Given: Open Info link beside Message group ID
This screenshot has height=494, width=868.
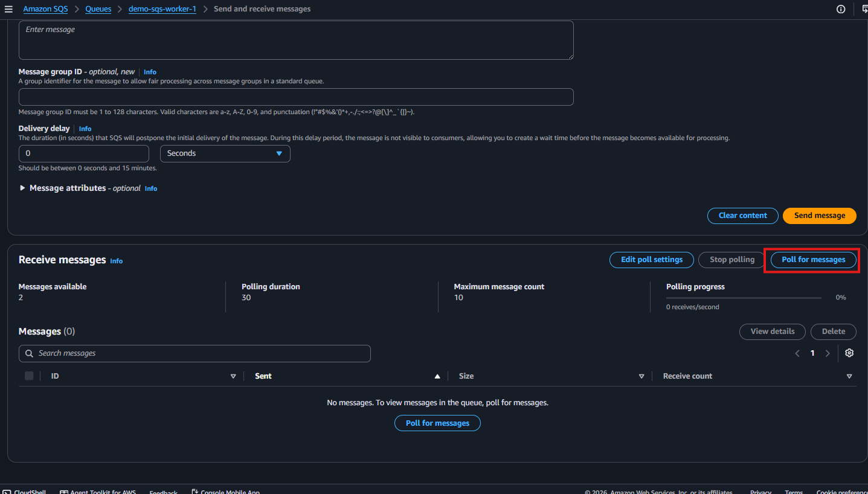Looking at the screenshot, I should [150, 72].
